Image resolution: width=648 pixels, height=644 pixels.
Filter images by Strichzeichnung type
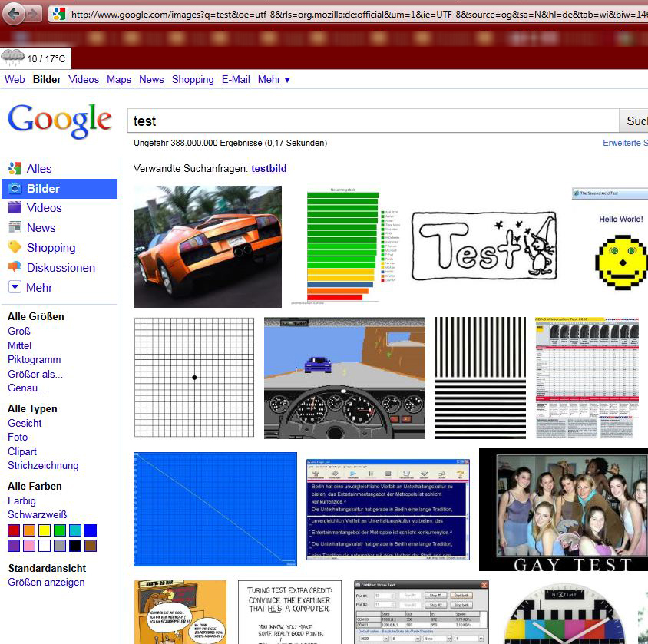tap(43, 466)
